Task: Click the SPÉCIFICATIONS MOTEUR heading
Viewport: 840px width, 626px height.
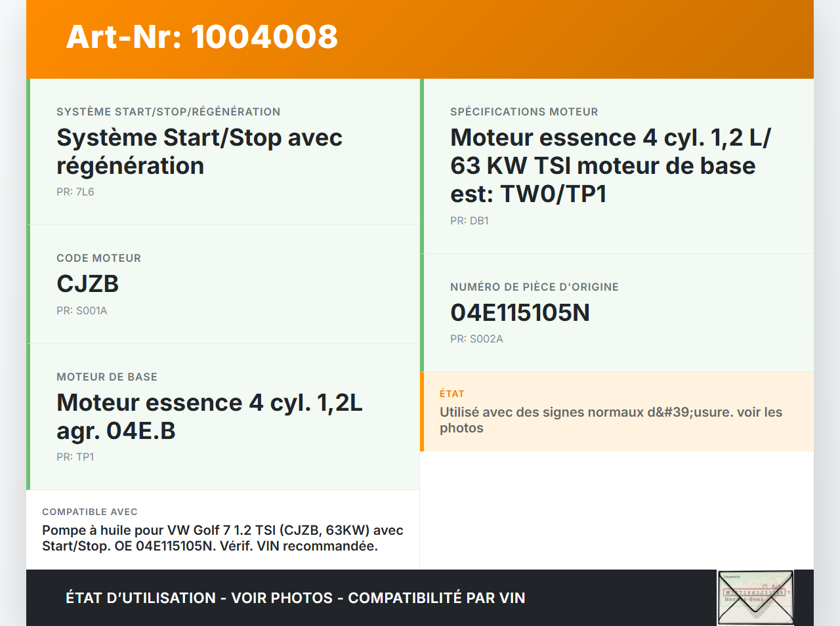Action: [524, 112]
